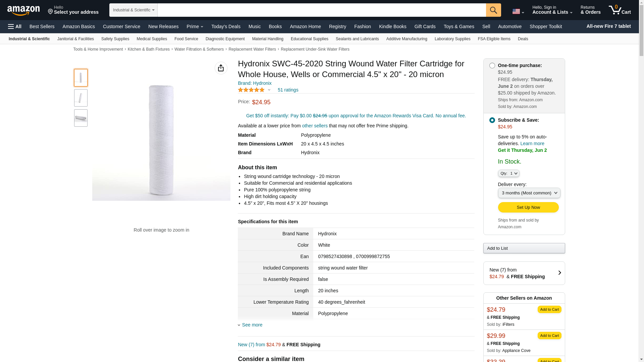Open the other sellers link

coord(315,126)
